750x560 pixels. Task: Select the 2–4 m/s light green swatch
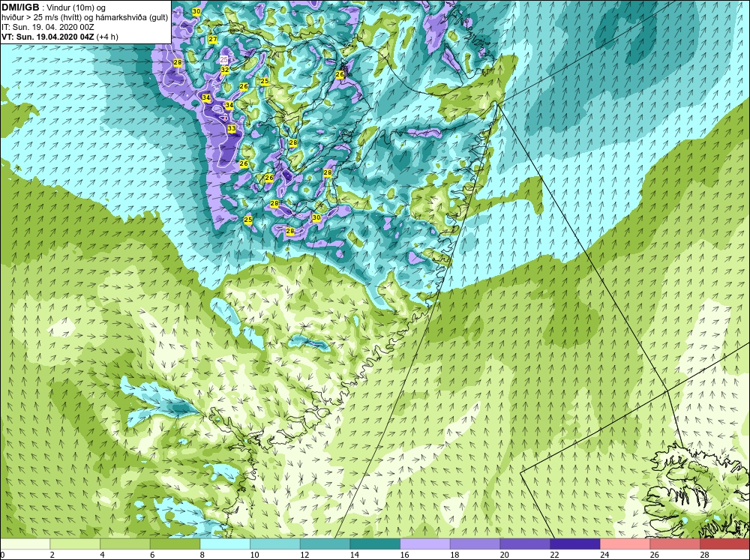tap(75, 544)
